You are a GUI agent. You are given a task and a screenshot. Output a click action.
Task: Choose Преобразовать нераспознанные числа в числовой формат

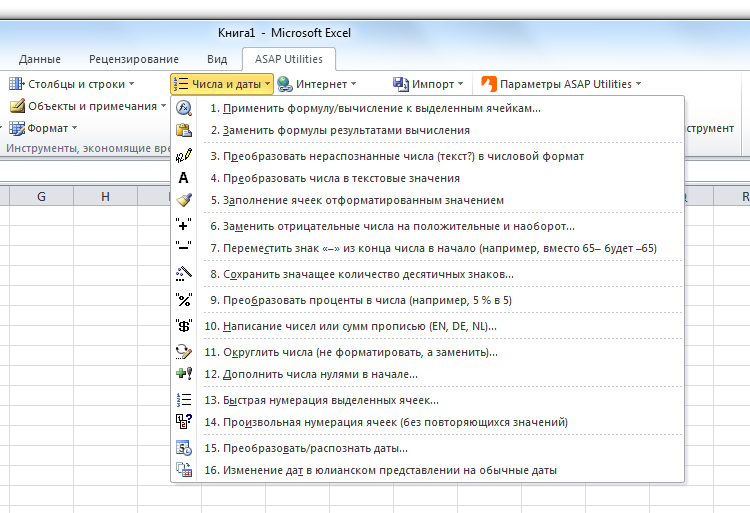(429, 156)
